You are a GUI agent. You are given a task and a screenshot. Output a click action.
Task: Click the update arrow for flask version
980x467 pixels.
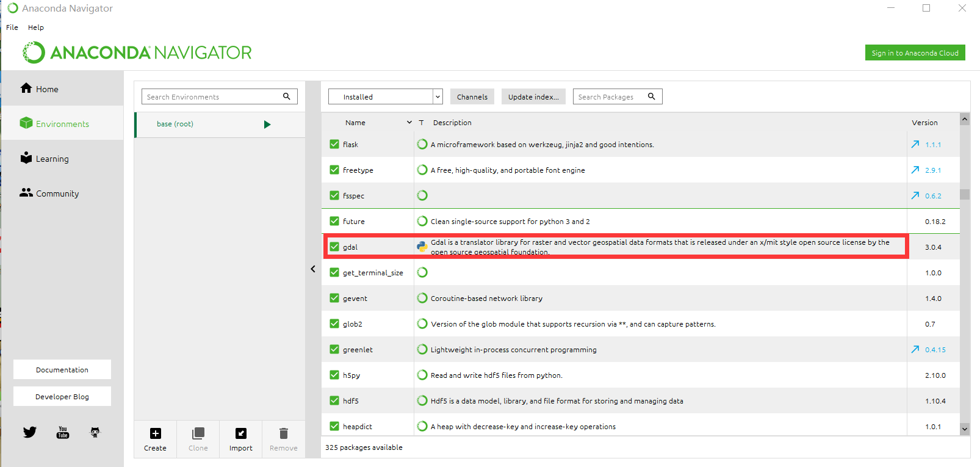point(915,144)
